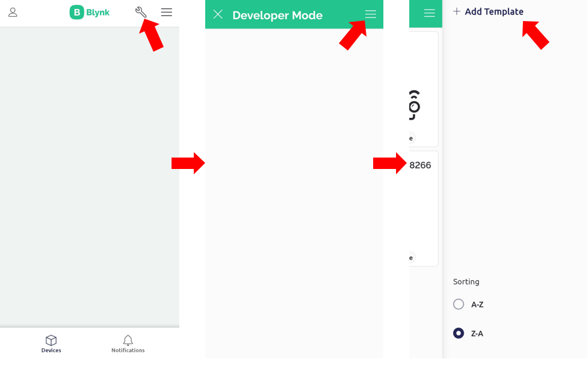This screenshot has height=368, width=588.
Task: Tap the status badge on the 8266 card
Action: (x=410, y=257)
